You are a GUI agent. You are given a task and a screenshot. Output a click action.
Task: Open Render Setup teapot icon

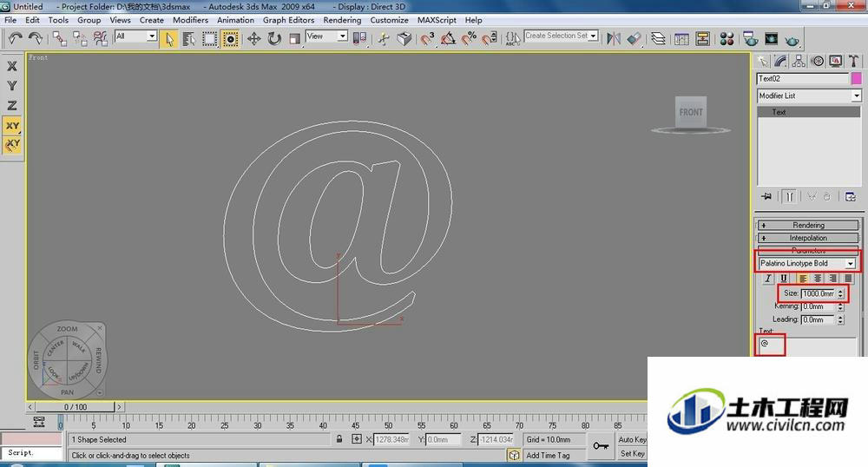click(x=751, y=39)
